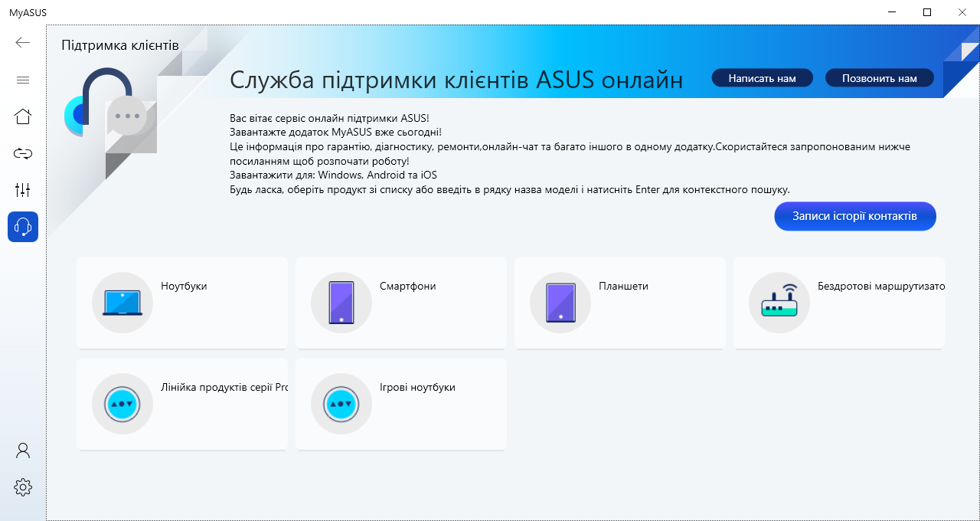Open the Home icon in sidebar
Screen dimensions: 980x521
(23, 116)
